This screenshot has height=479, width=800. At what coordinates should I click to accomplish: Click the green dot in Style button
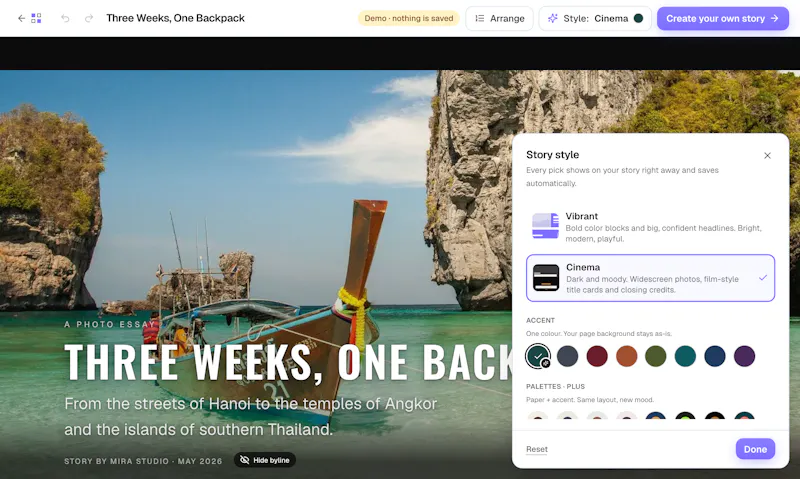coord(638,18)
